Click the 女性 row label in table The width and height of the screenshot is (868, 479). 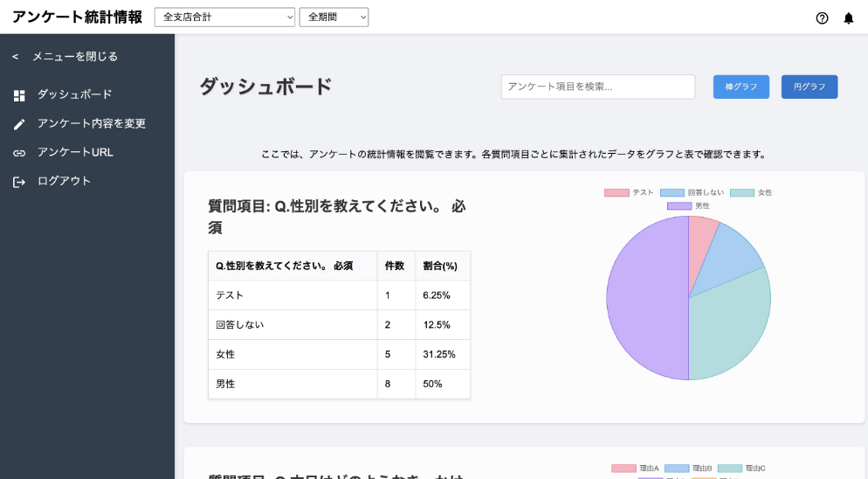coord(225,354)
